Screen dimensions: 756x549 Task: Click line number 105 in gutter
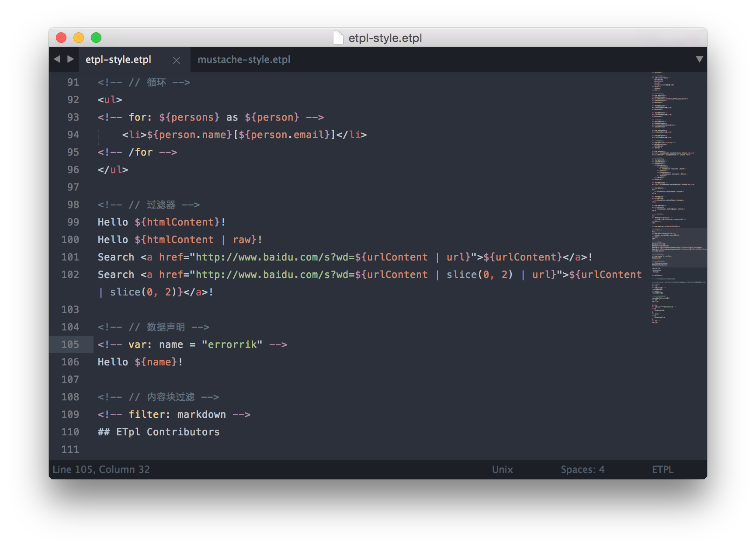tap(70, 344)
